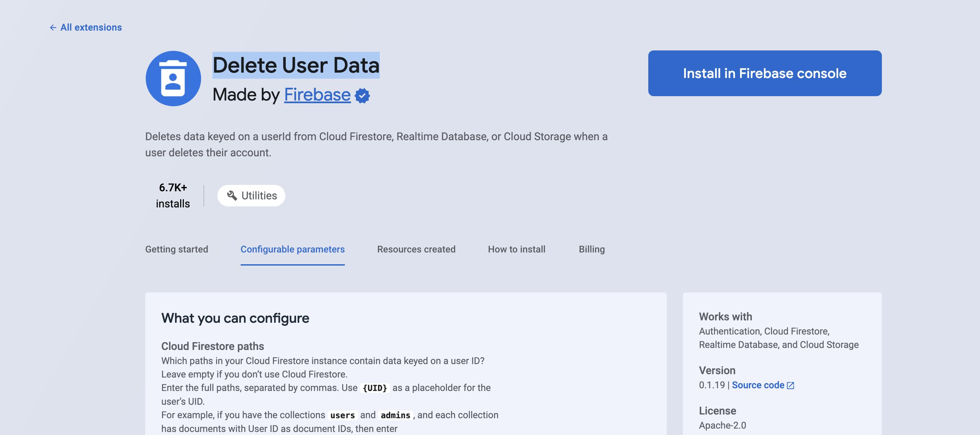Switch to the Getting started tab
Image resolution: width=980 pixels, height=435 pixels.
pyautogui.click(x=176, y=249)
